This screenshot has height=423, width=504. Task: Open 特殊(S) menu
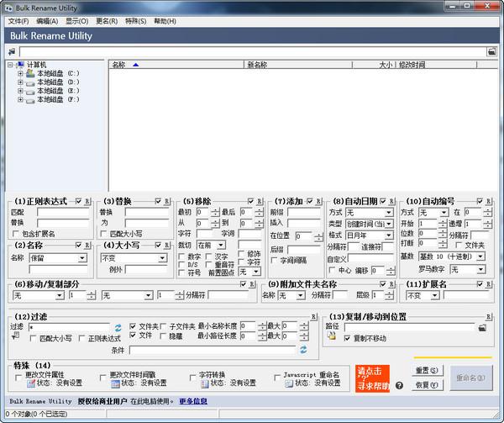tap(135, 21)
